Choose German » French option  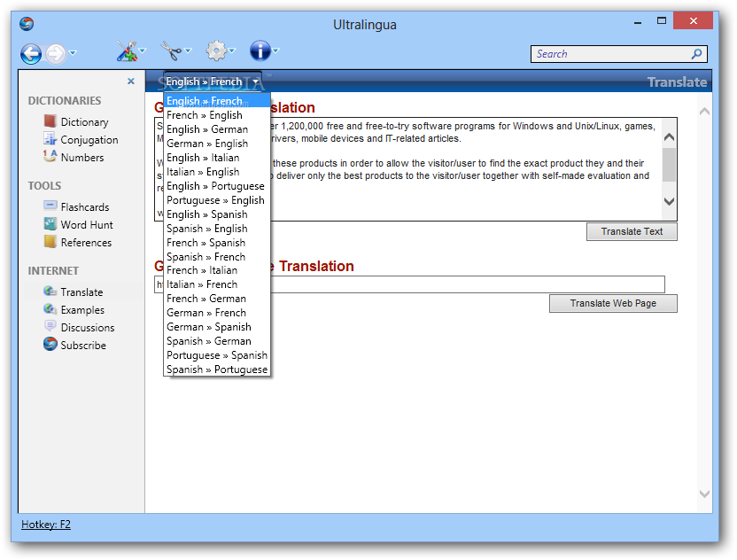pos(217,313)
